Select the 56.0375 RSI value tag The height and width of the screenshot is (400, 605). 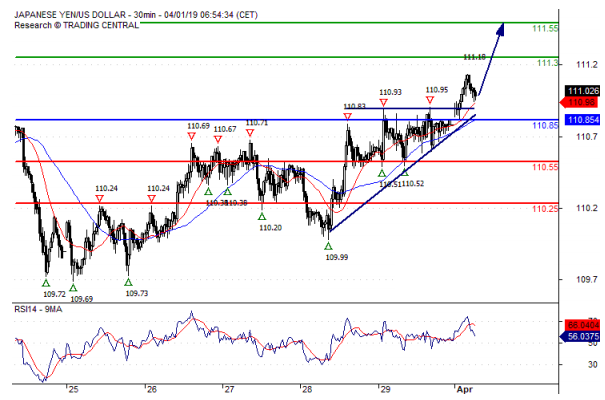[x=582, y=338]
